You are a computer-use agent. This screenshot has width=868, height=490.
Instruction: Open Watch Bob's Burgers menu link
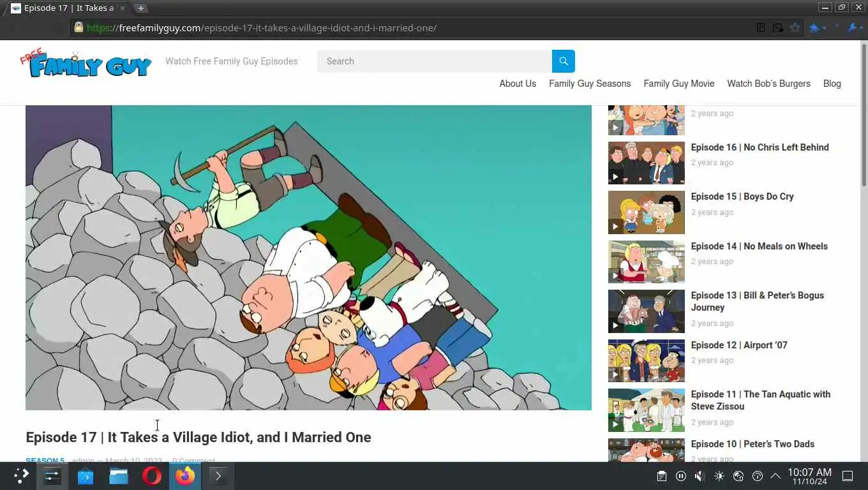(768, 84)
